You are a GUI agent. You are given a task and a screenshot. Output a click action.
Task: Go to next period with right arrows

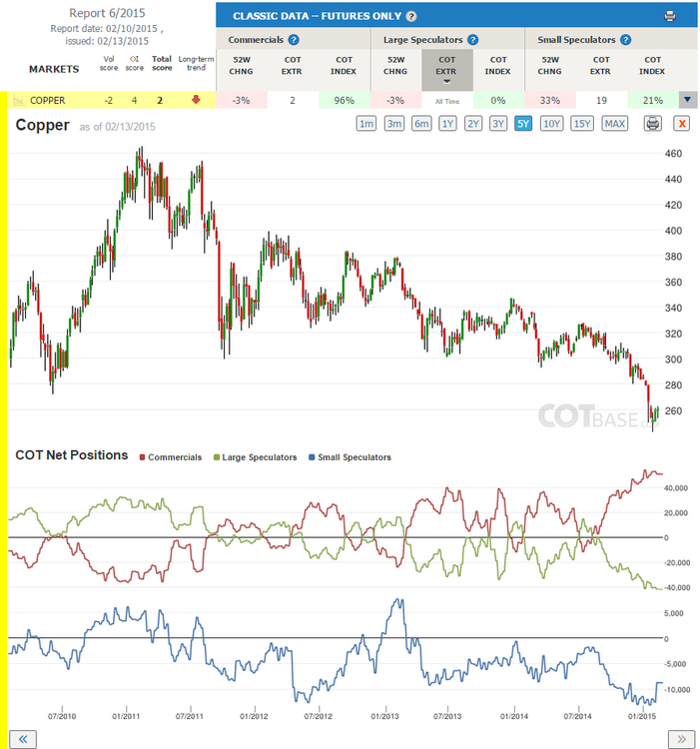[681, 739]
